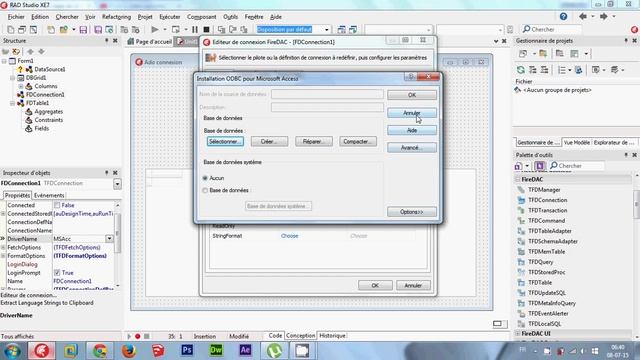Click the Créer database button
Image resolution: width=640 pixels, height=360 pixels.
269,142
